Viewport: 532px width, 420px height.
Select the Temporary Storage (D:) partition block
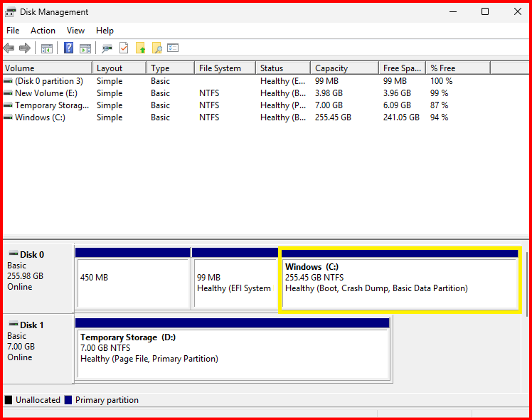point(232,349)
